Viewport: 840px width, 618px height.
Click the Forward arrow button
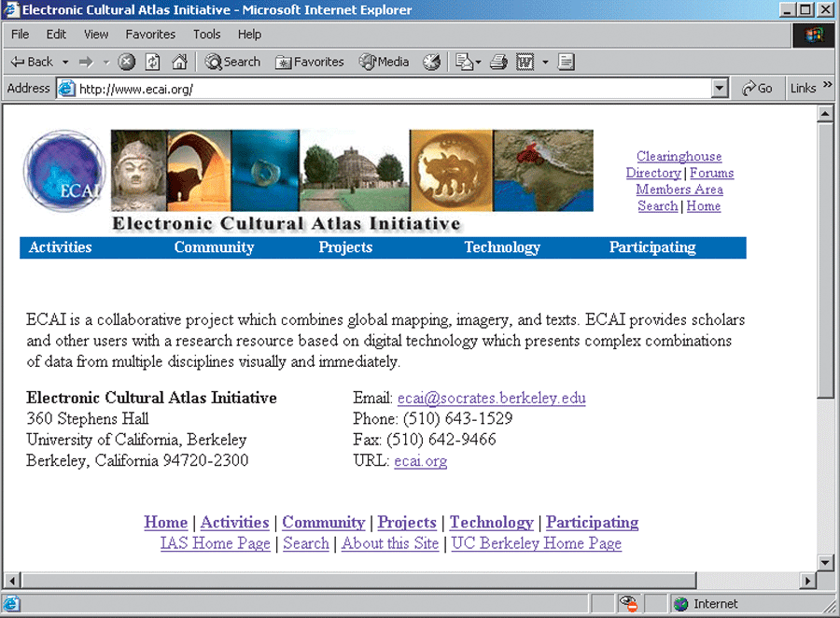pos(85,63)
